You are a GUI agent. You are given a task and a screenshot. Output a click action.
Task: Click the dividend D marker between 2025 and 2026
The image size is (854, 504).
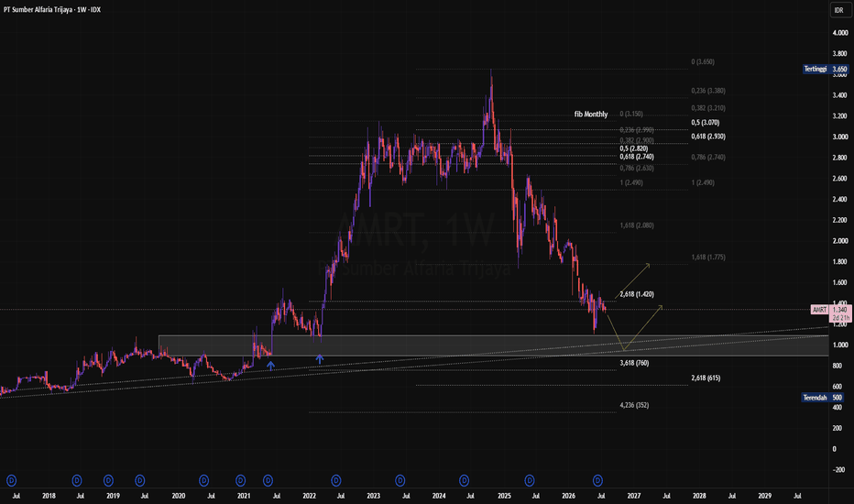tap(530, 480)
